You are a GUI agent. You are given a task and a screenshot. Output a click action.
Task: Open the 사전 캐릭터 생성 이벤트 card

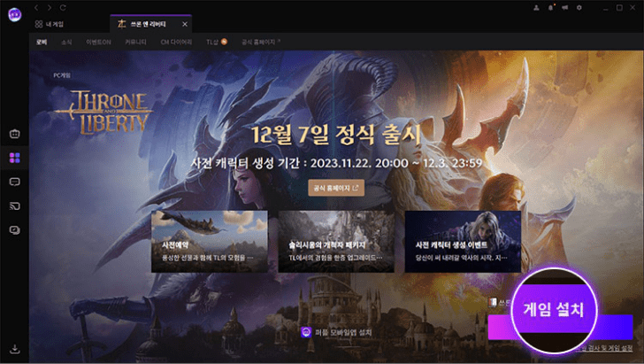point(463,242)
